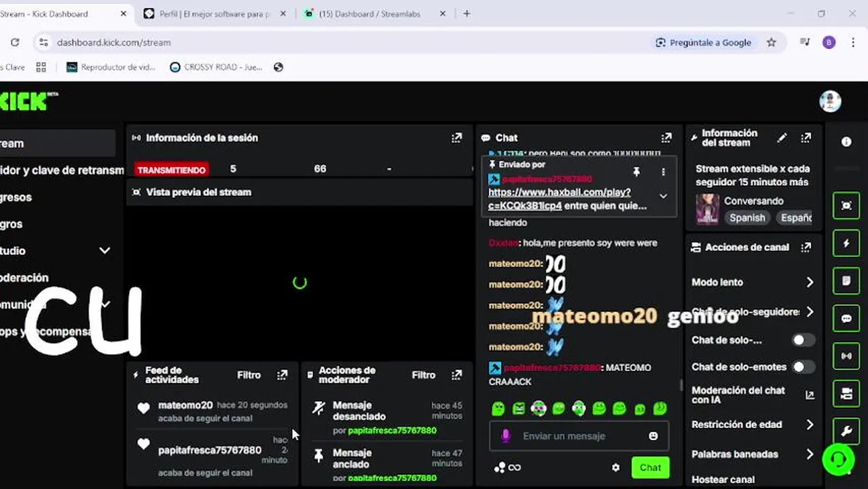Click the Enviar un mensaje input field
The image size is (868, 489).
[x=579, y=436]
